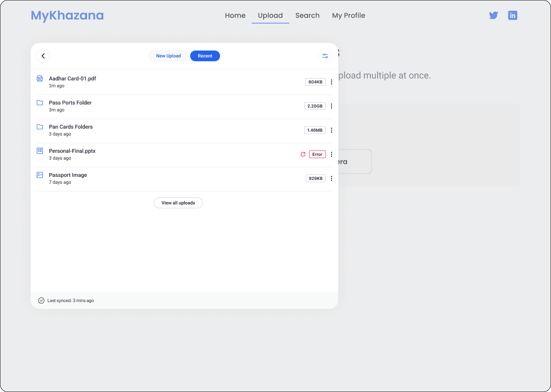The width and height of the screenshot is (551, 392).
Task: Click the Last synced: 3 mins ago text
Action: [x=70, y=301]
